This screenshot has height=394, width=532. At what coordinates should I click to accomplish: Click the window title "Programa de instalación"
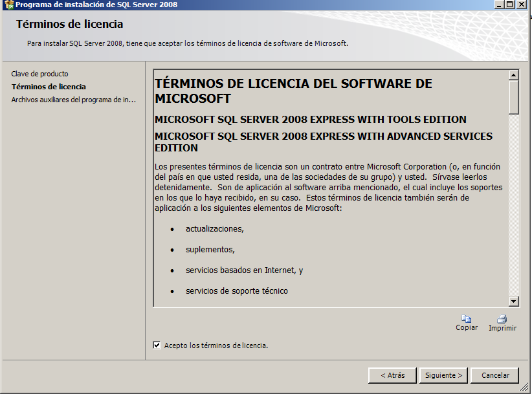tap(96, 5)
